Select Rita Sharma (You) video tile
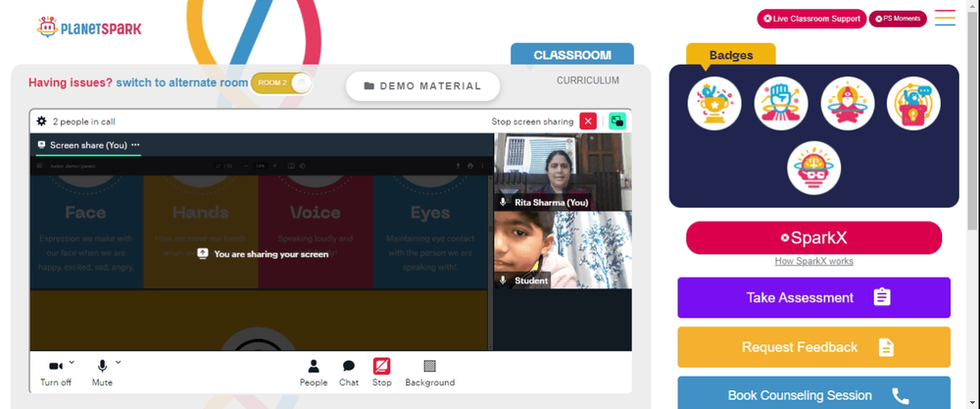The image size is (980, 409). tap(563, 172)
